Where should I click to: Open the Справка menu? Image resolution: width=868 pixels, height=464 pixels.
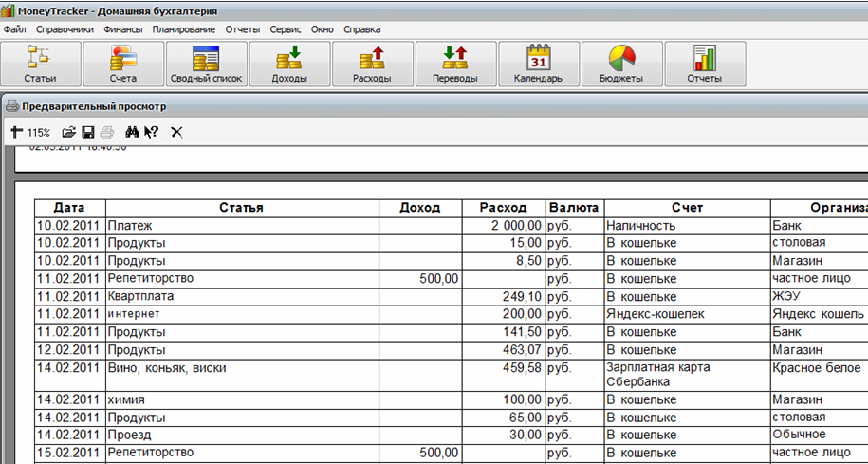(x=362, y=29)
